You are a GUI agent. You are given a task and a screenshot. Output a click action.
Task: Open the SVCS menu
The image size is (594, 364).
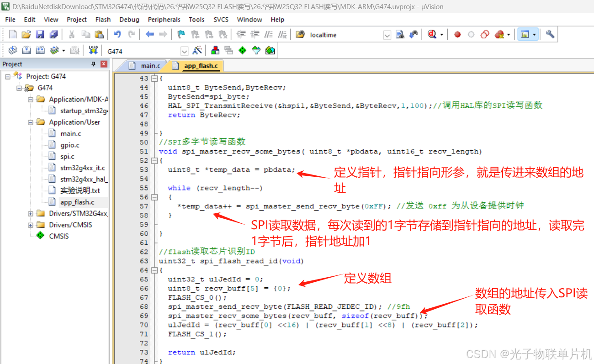[x=222, y=20]
